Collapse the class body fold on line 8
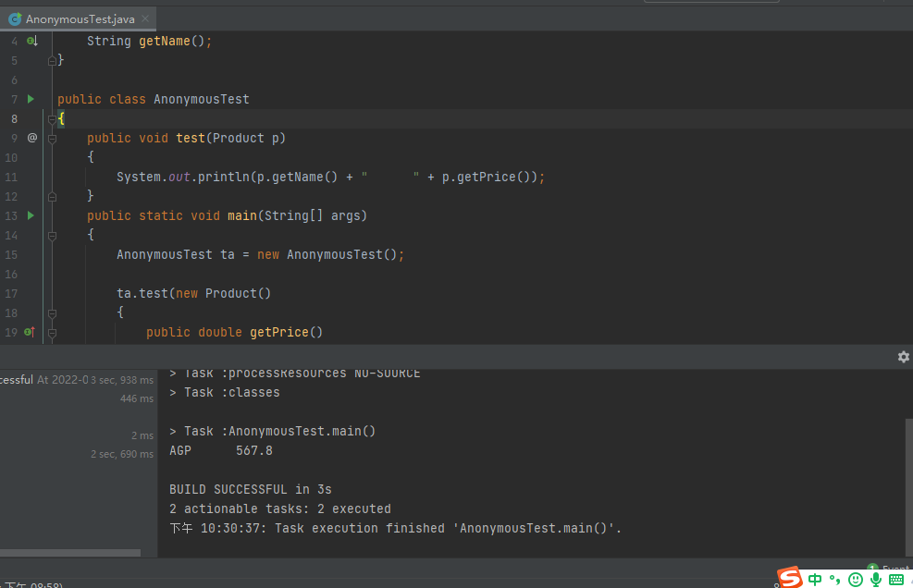This screenshot has height=588, width=913. pos(53,118)
